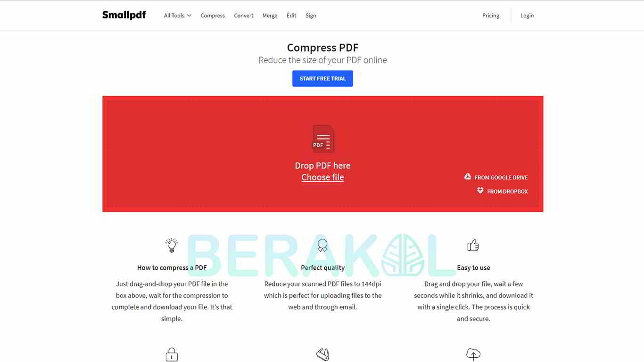Click the cloud upload icon at the bottom
This screenshot has height=362, width=644.
[x=473, y=354]
